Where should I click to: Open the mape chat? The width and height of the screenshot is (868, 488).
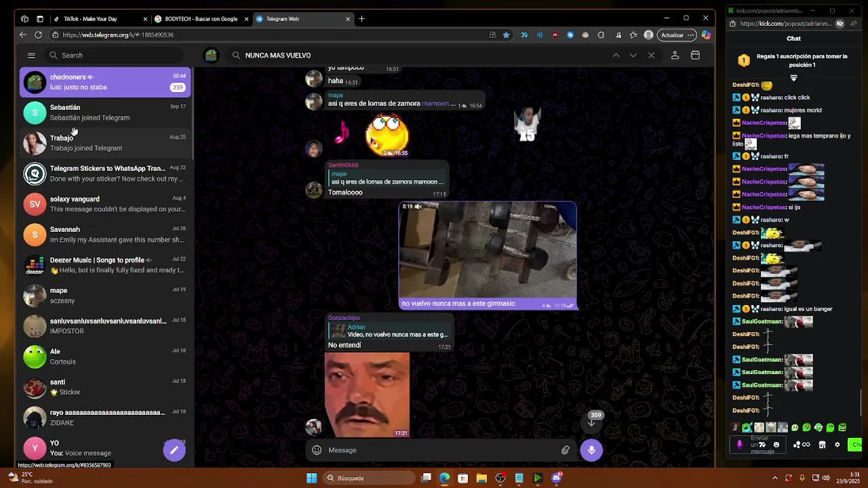(x=105, y=296)
